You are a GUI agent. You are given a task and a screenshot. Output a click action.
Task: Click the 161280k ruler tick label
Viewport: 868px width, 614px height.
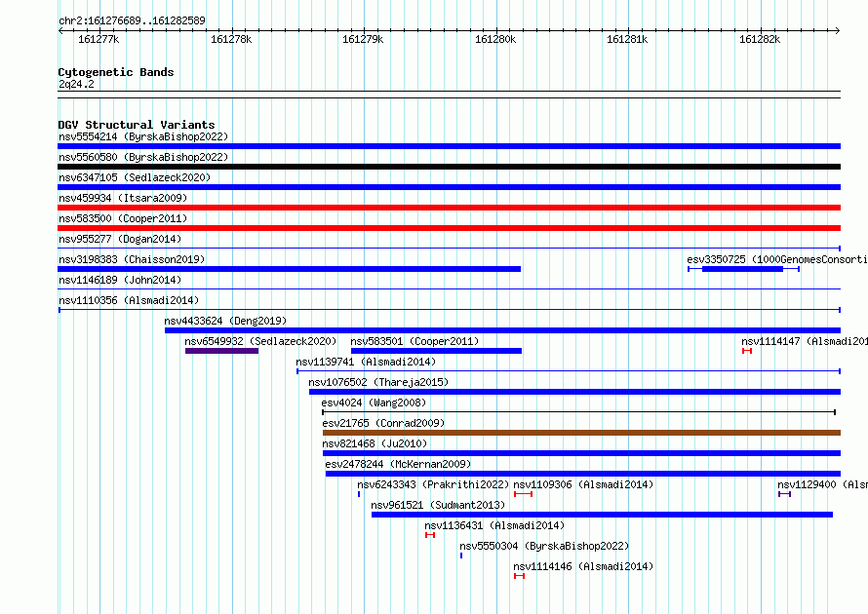495,39
